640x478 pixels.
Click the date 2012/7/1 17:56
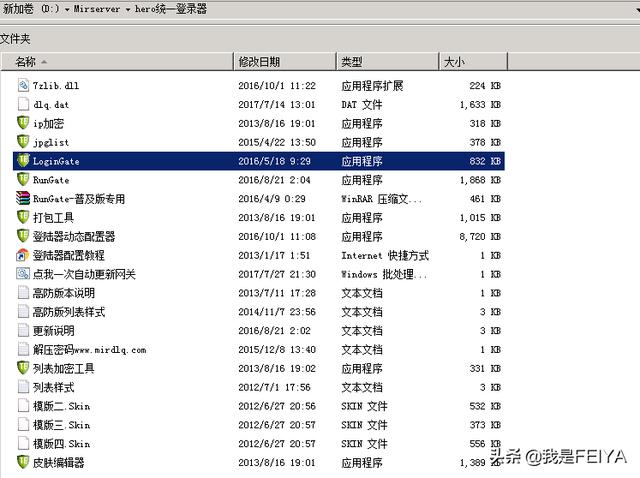274,387
